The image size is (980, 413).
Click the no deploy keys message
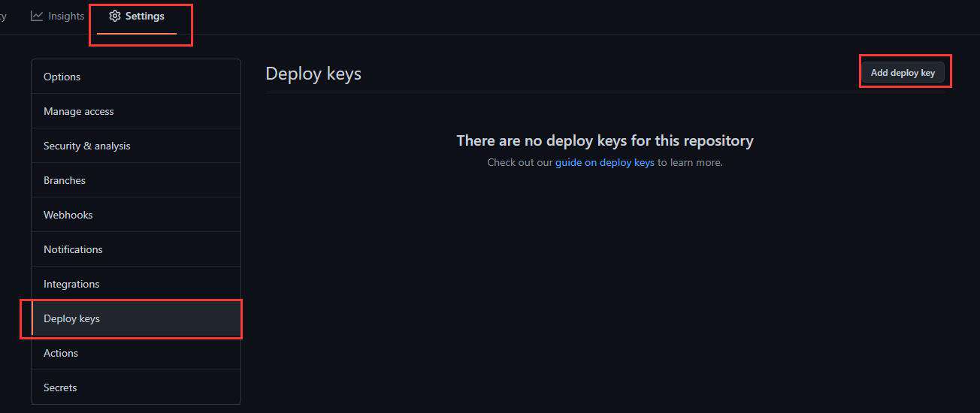(x=605, y=140)
